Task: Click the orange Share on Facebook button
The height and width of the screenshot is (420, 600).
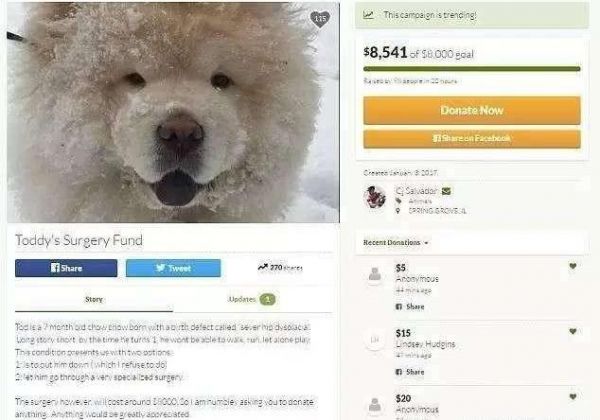Action: (x=472, y=138)
